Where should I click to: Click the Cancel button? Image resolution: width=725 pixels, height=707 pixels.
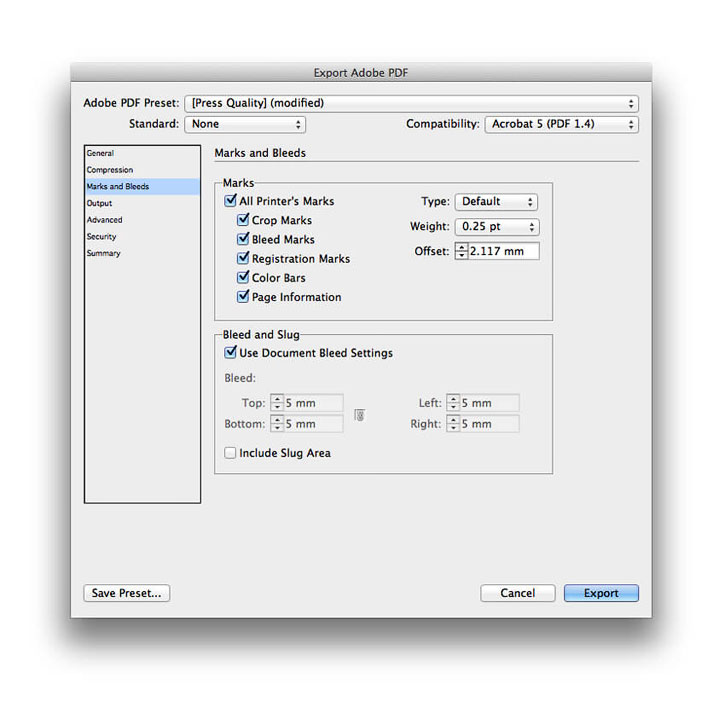[x=518, y=593]
